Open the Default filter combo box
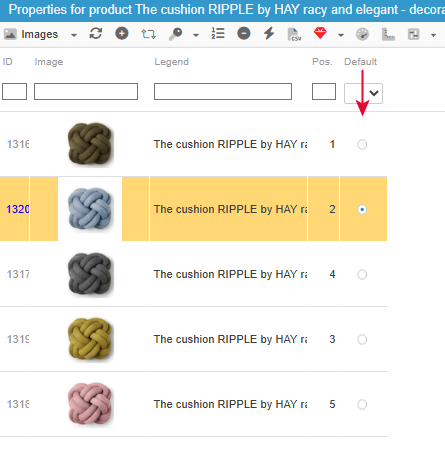This screenshot has width=445, height=453. (x=363, y=93)
